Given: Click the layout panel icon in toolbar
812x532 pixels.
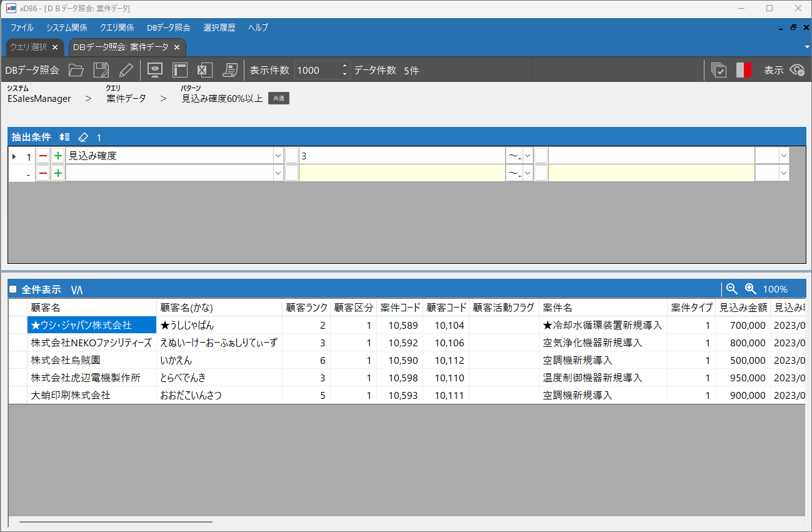Looking at the screenshot, I should click(180, 70).
